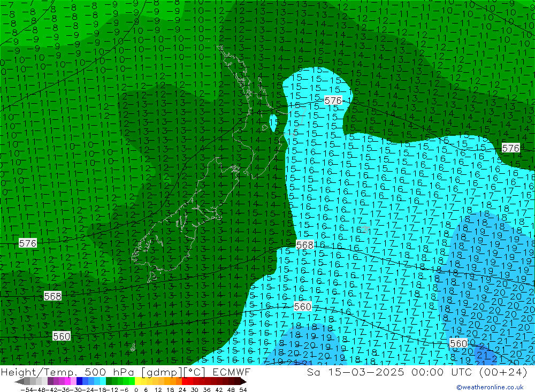535x392 pixels.
Task: Click the darkest green swatch on the scale
Action: pos(109,381)
